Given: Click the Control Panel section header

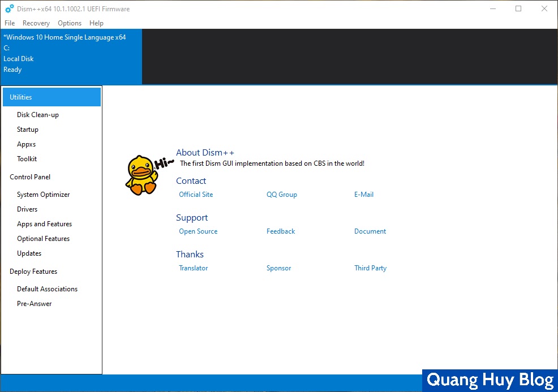Looking at the screenshot, I should [x=30, y=177].
